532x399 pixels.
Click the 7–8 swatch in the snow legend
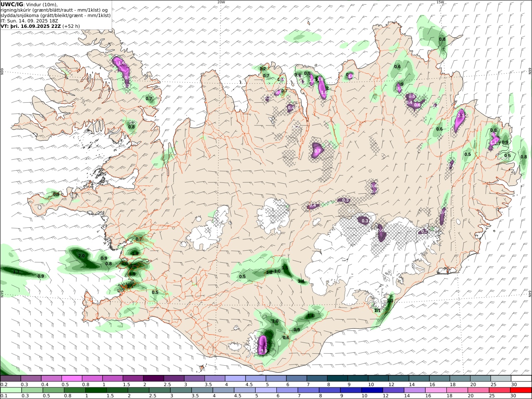(316, 379)
